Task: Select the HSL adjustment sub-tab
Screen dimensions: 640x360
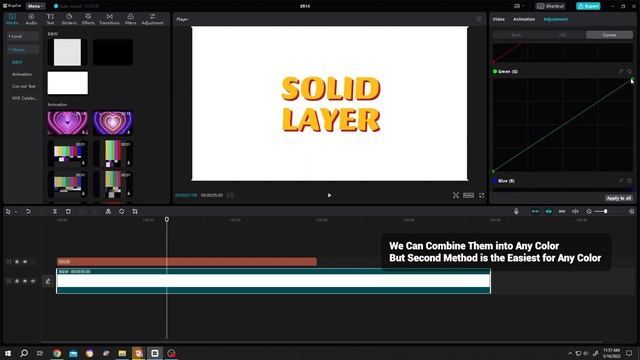Action: (563, 35)
